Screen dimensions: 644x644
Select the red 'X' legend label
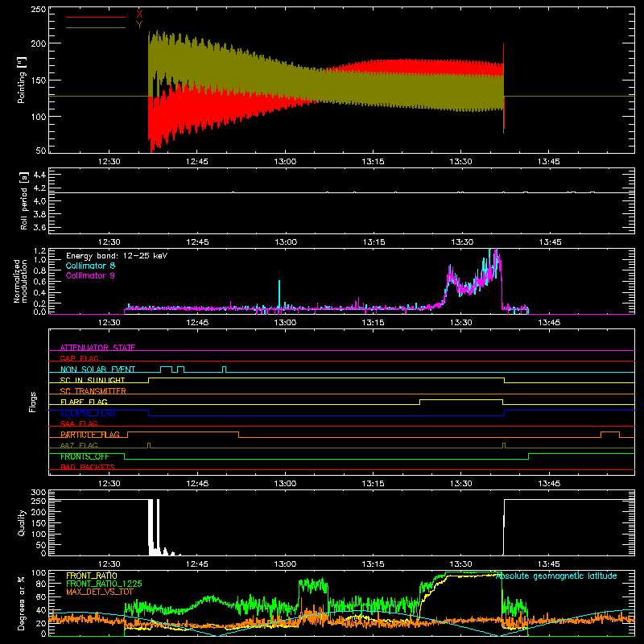coord(139,14)
